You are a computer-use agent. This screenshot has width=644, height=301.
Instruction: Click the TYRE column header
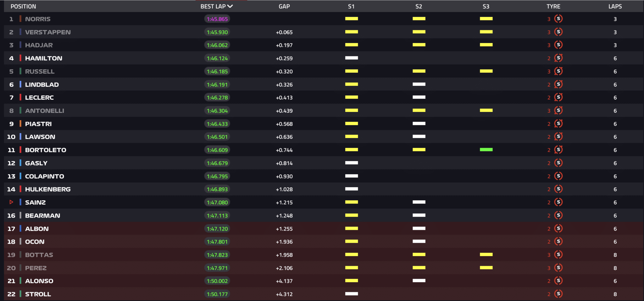pyautogui.click(x=553, y=6)
